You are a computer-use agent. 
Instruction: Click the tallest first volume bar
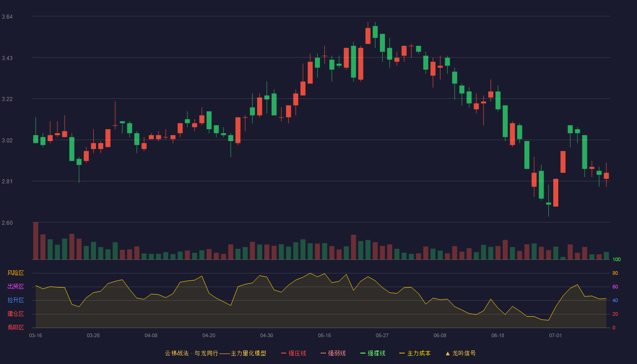click(x=35, y=241)
